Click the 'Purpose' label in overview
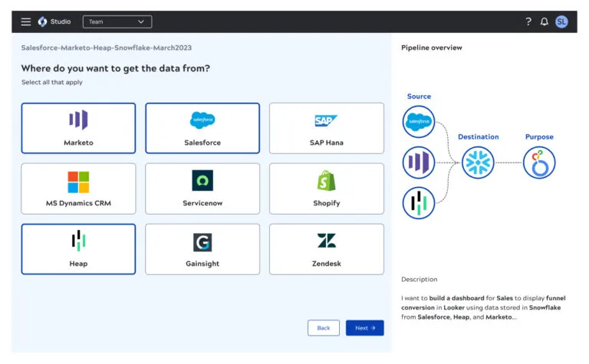The image size is (589, 364). coord(539,137)
